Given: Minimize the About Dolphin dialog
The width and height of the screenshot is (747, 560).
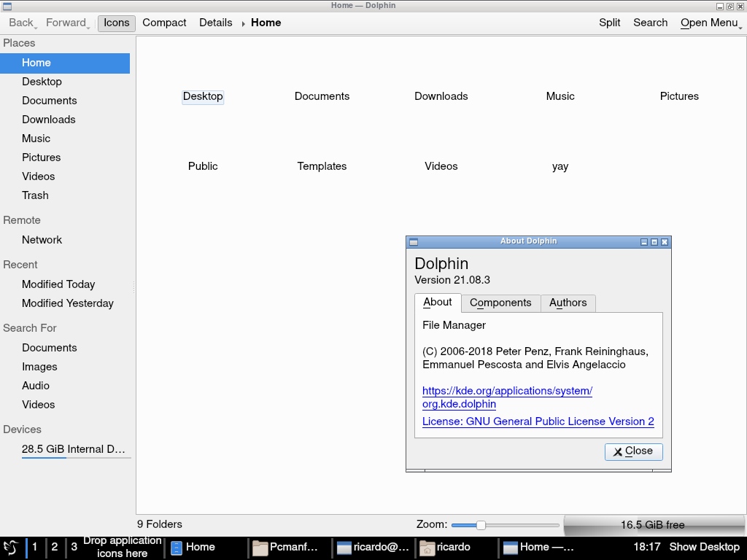Looking at the screenshot, I should tap(644, 242).
